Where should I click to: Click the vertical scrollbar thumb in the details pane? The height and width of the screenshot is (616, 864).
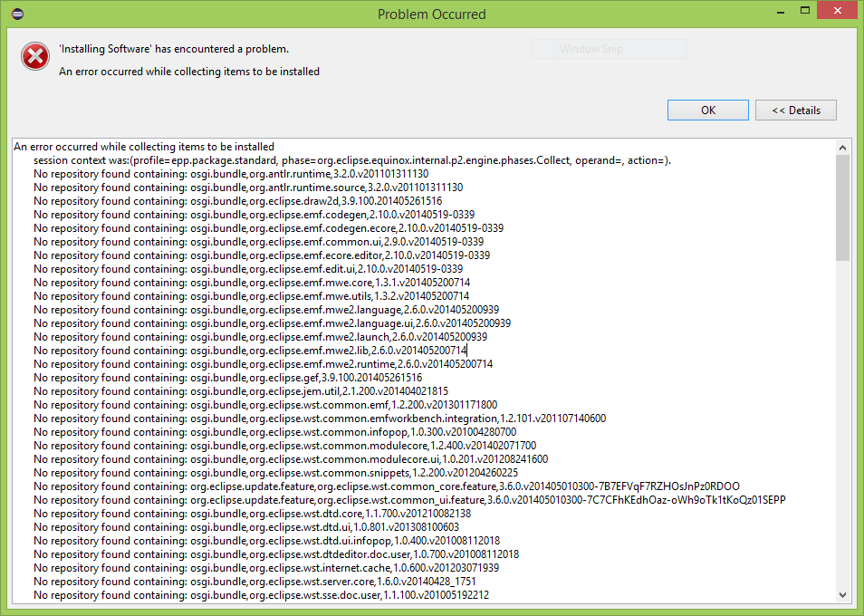[842, 207]
